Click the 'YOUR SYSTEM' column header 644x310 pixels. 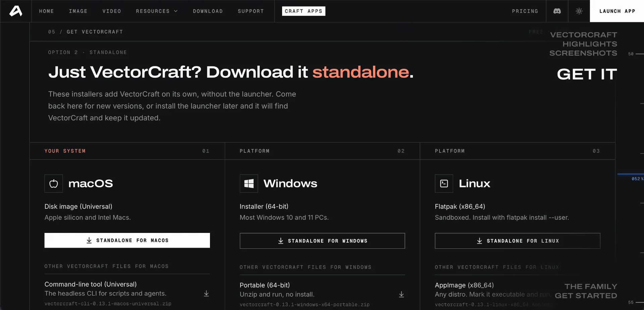[x=65, y=151]
